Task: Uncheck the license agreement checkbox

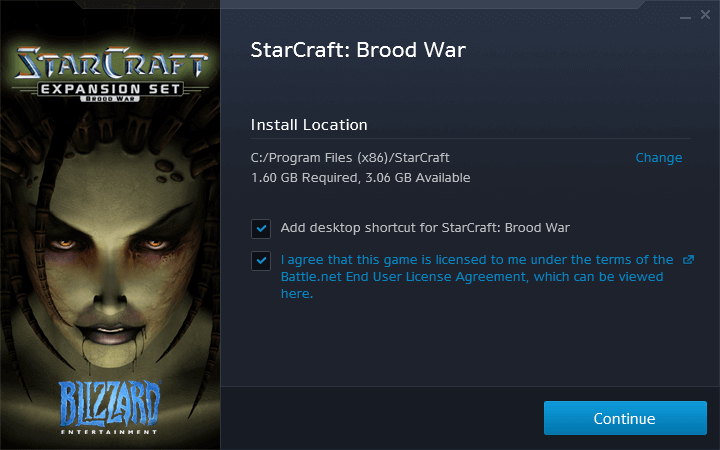Action: pyautogui.click(x=261, y=260)
